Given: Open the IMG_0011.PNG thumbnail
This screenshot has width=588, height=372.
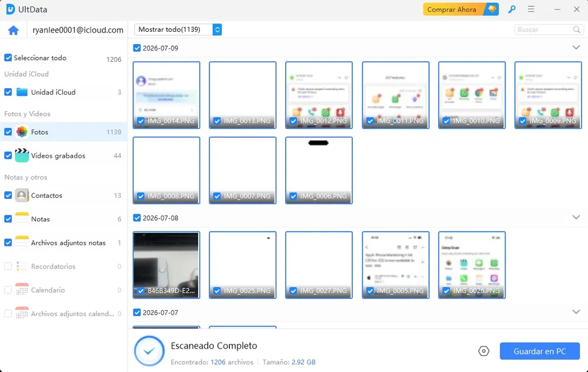Looking at the screenshot, I should pos(395,95).
